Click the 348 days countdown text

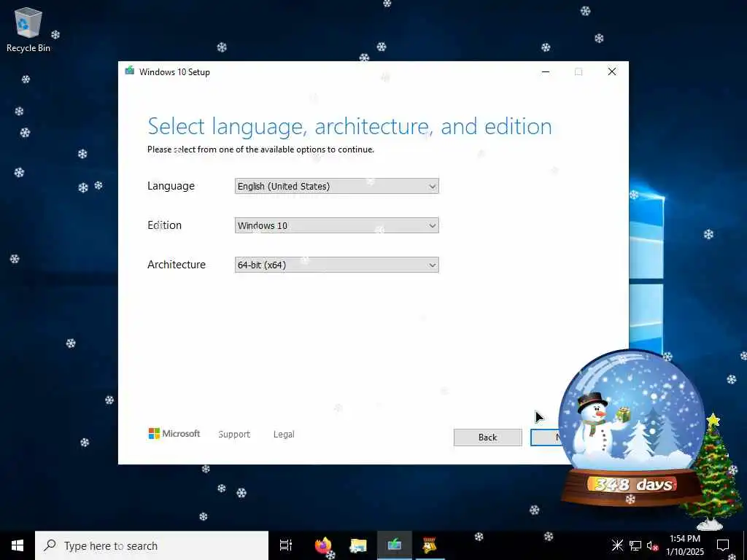click(x=633, y=485)
